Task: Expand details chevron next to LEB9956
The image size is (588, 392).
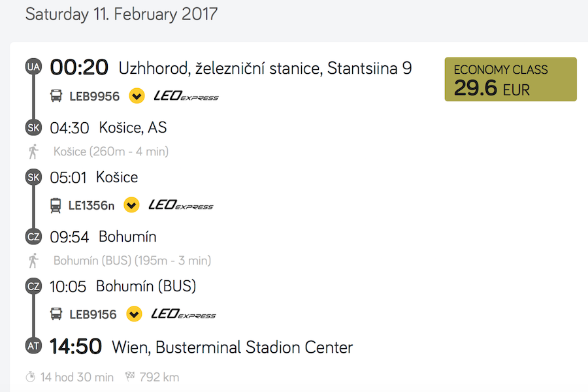Action: pos(137,97)
